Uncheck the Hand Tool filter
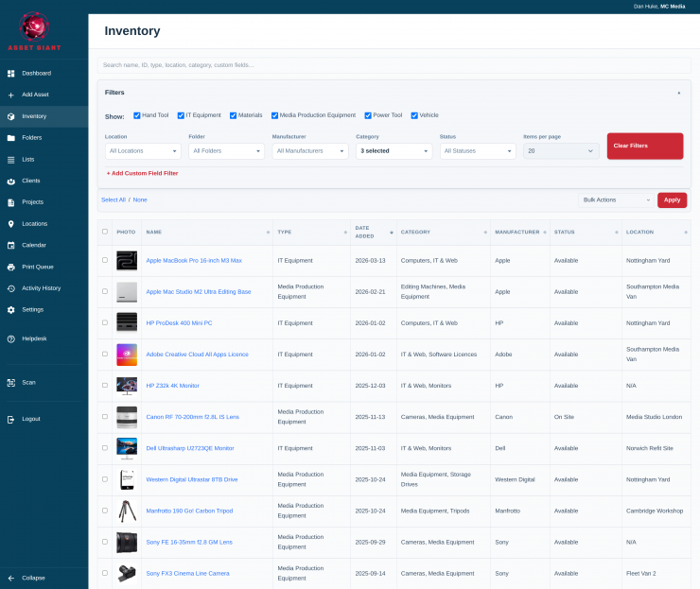The image size is (700, 589). tap(137, 115)
